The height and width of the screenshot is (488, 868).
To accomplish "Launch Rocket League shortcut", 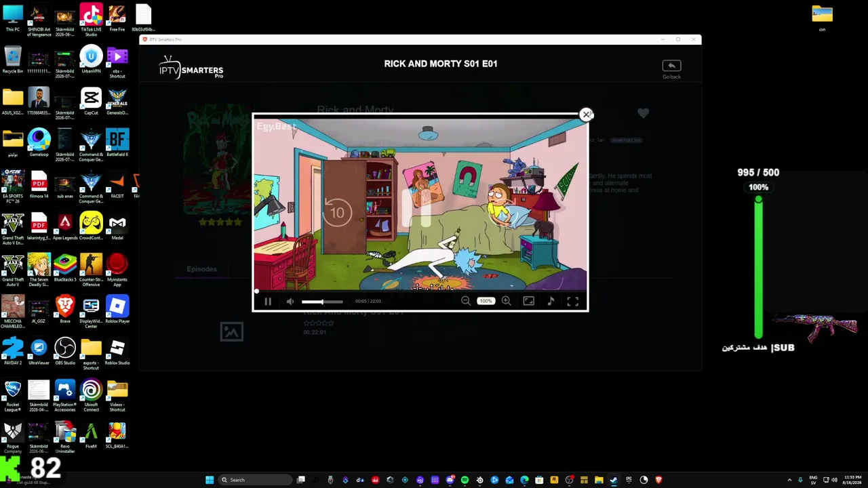I will point(13,396).
